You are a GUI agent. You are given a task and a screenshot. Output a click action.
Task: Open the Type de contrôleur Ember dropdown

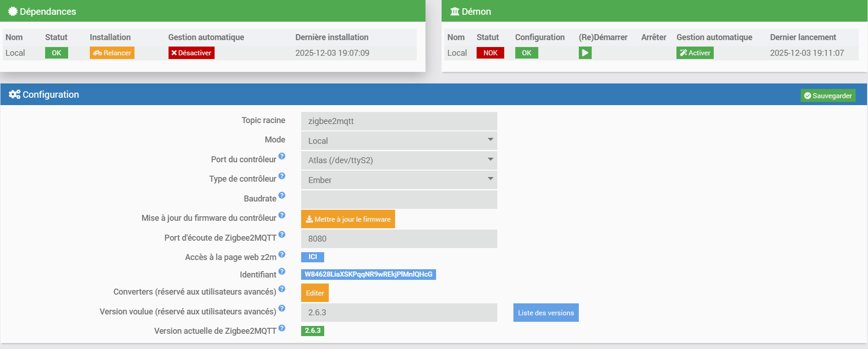point(399,180)
